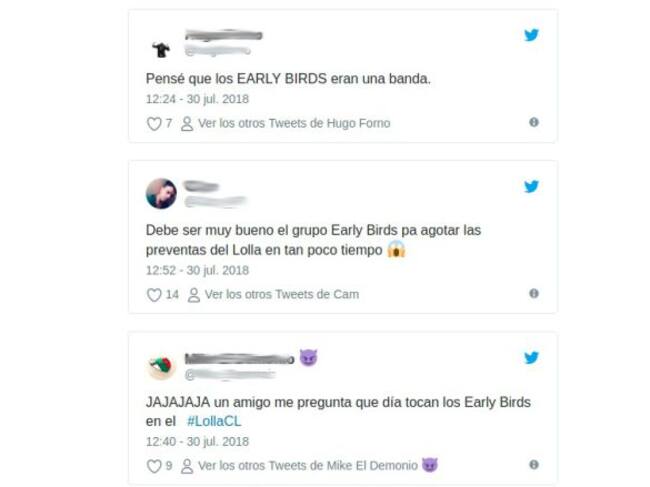Like the tweet with 7 likes
The width and height of the screenshot is (650, 487).
pyautogui.click(x=154, y=124)
